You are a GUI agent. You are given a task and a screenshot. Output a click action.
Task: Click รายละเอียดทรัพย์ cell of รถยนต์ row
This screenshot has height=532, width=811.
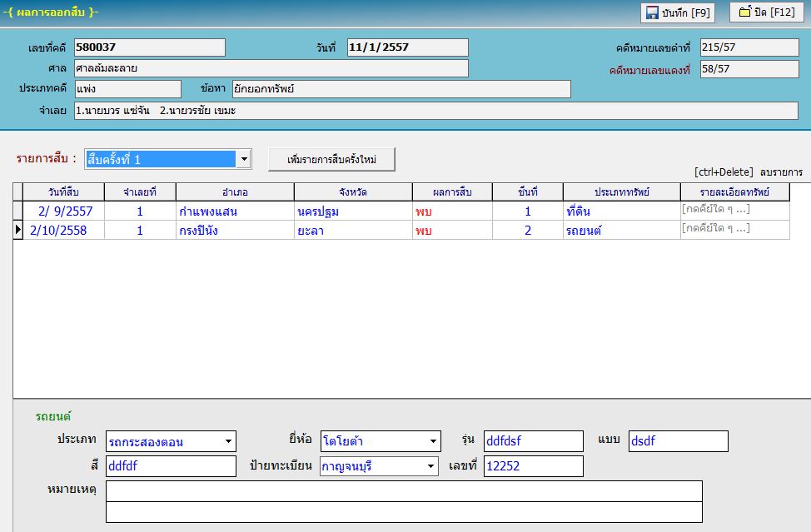pos(735,230)
